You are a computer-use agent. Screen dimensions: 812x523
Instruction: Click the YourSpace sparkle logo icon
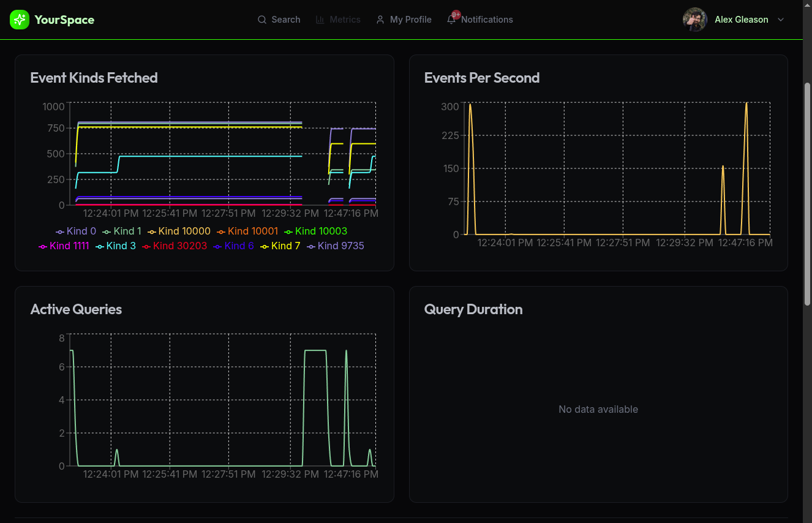coord(20,20)
